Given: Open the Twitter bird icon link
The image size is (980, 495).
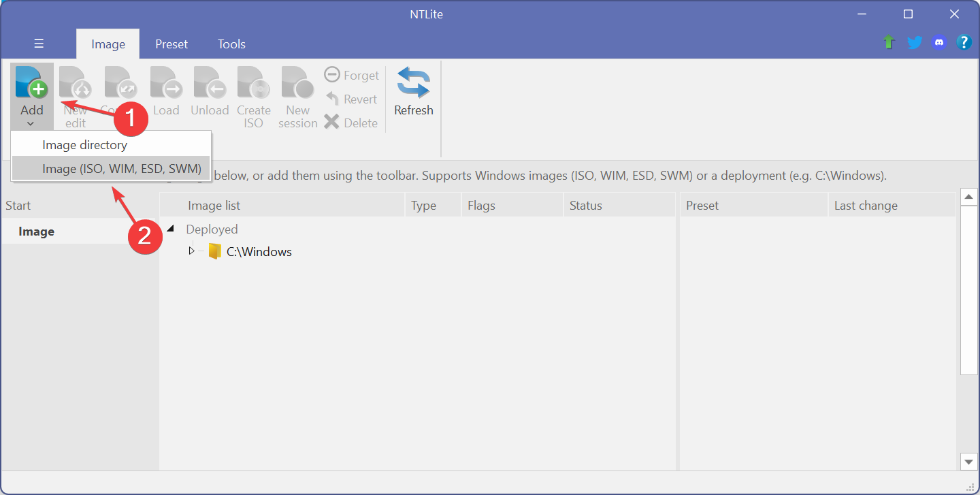Looking at the screenshot, I should click(914, 42).
